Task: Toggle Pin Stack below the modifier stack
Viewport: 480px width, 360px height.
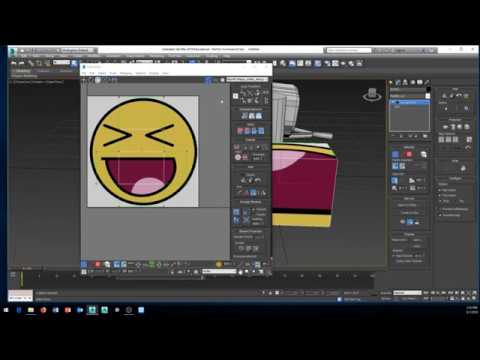Action: click(x=394, y=136)
